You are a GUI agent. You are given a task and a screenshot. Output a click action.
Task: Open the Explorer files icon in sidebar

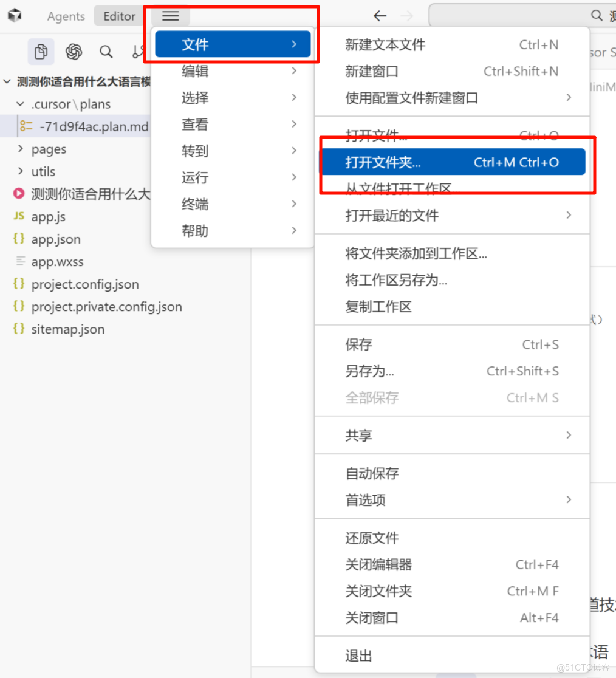(x=41, y=52)
